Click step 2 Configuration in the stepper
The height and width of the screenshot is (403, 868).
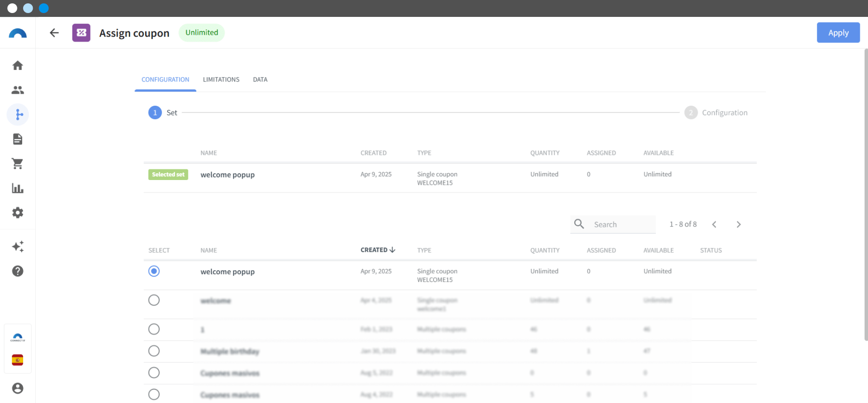point(716,112)
